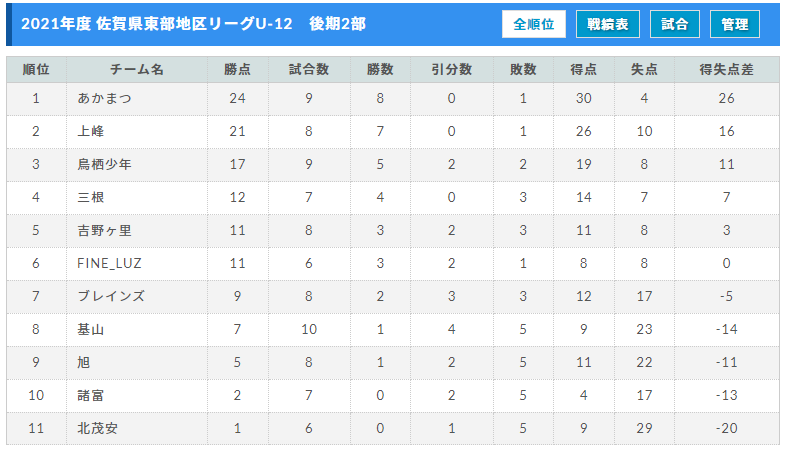This screenshot has width=789, height=457.
Task: Open the 全順位 tab
Action: (x=533, y=24)
